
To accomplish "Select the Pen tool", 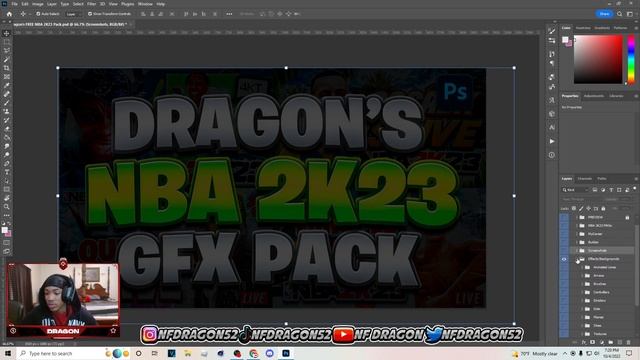I will tap(7, 164).
